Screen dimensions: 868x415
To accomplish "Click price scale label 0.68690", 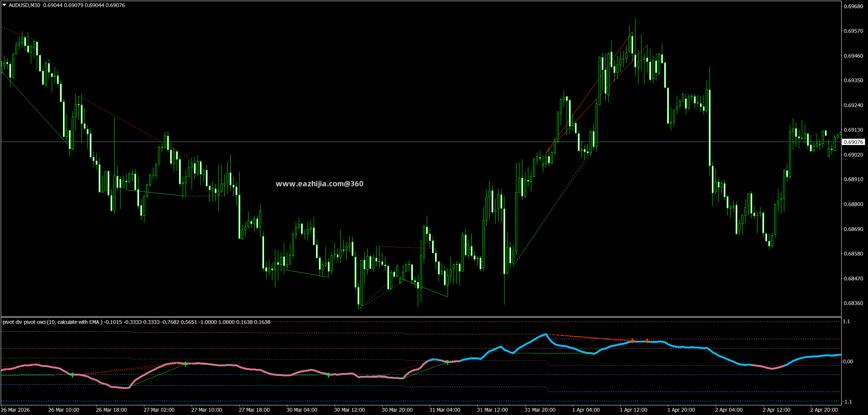I will pyautogui.click(x=853, y=229).
